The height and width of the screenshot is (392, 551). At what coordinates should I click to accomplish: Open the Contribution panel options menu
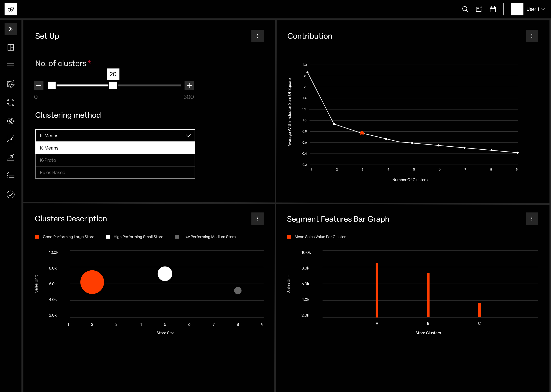[x=532, y=36]
